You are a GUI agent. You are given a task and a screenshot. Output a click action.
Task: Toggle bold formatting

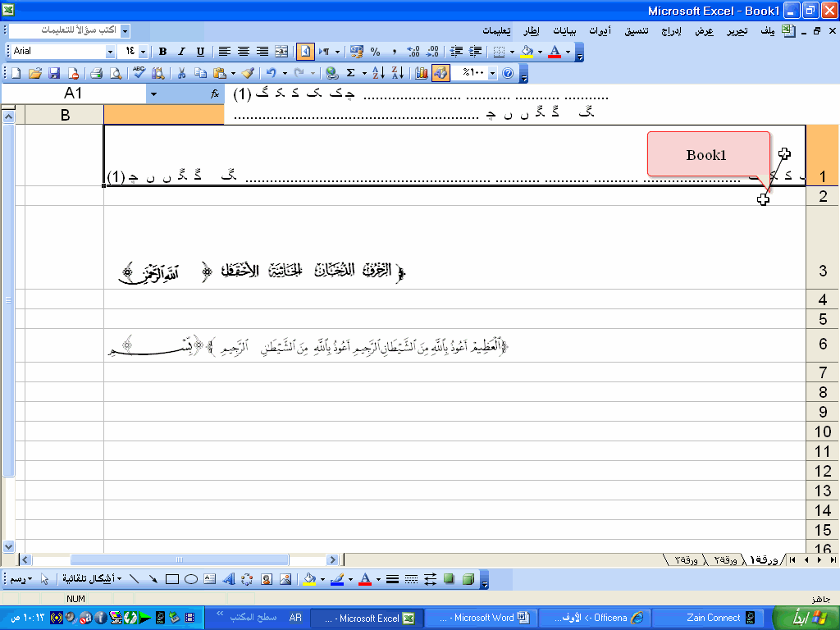pyautogui.click(x=163, y=52)
